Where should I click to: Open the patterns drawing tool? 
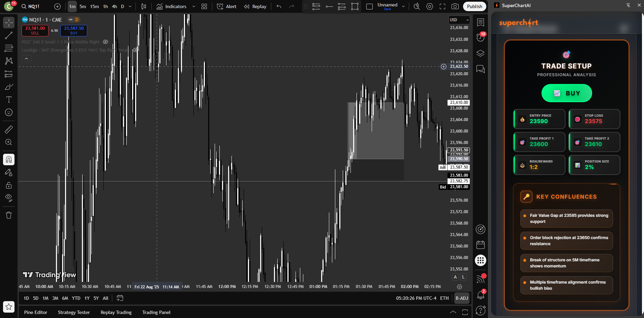9,61
